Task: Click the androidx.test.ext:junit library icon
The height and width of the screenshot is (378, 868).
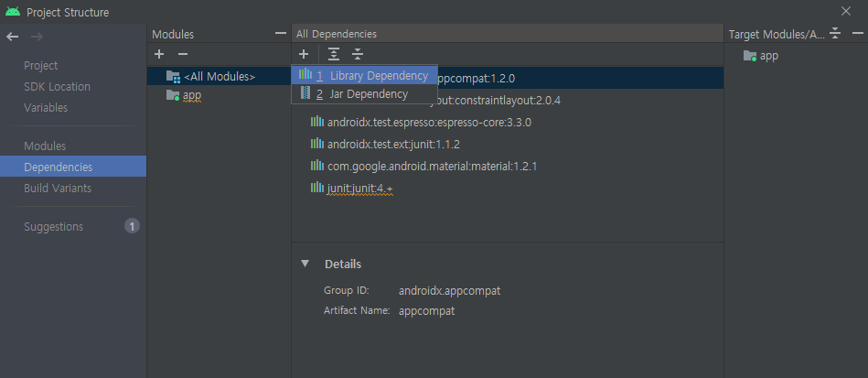Action: coord(317,144)
